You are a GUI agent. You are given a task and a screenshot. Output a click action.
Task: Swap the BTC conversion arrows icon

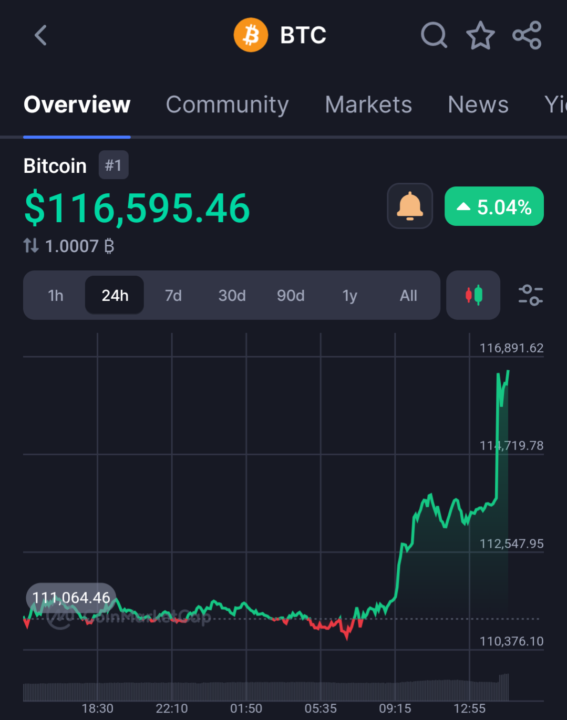pyautogui.click(x=31, y=246)
